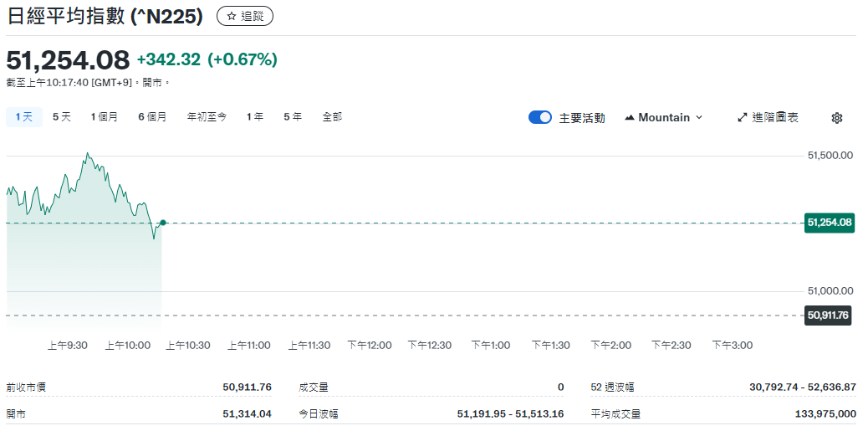
Task: Click the 追蹤 follow button
Action: (245, 16)
